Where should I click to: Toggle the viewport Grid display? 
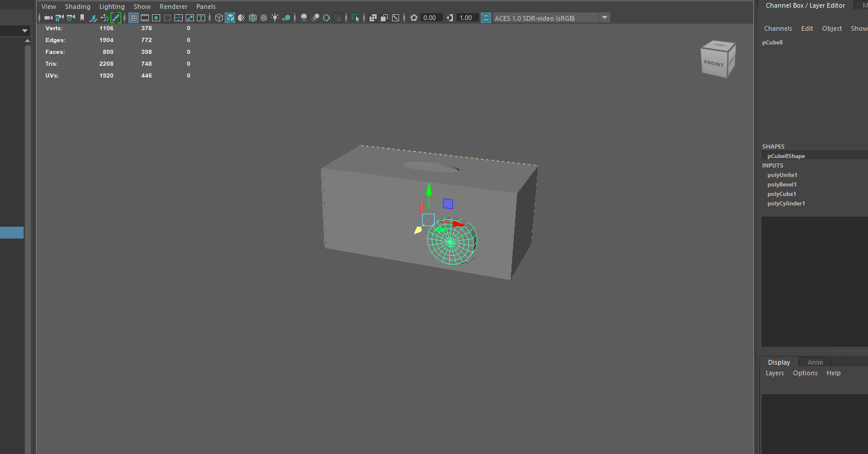(x=134, y=18)
